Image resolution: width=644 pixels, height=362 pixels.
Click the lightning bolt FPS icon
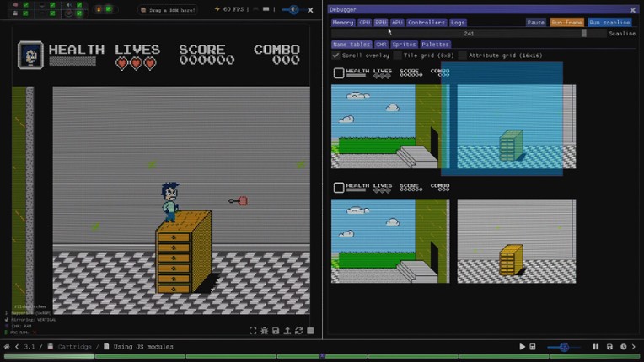217,9
